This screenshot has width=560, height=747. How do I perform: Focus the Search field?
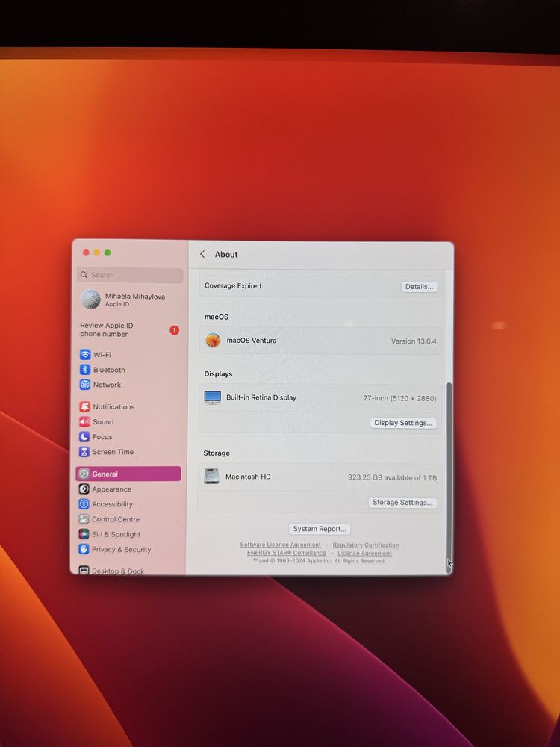[x=130, y=275]
